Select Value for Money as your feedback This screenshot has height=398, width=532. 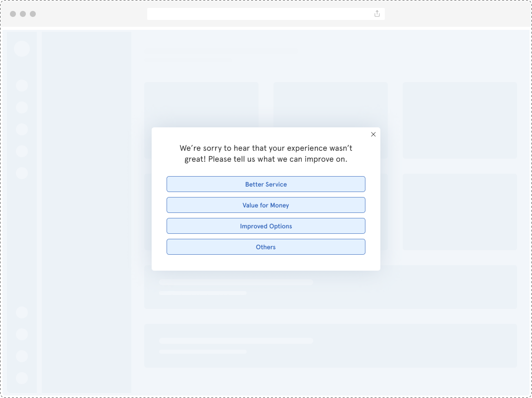tap(266, 205)
